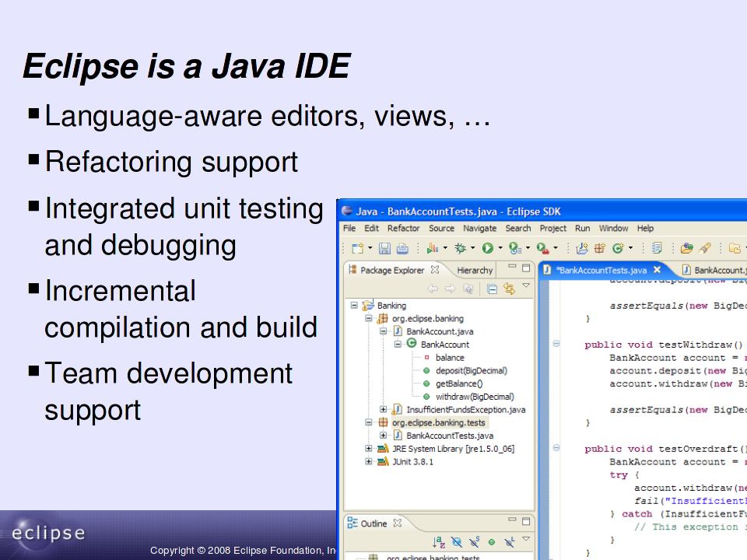Expand the JRE System Library node
The height and width of the screenshot is (560, 747).
[x=368, y=449]
